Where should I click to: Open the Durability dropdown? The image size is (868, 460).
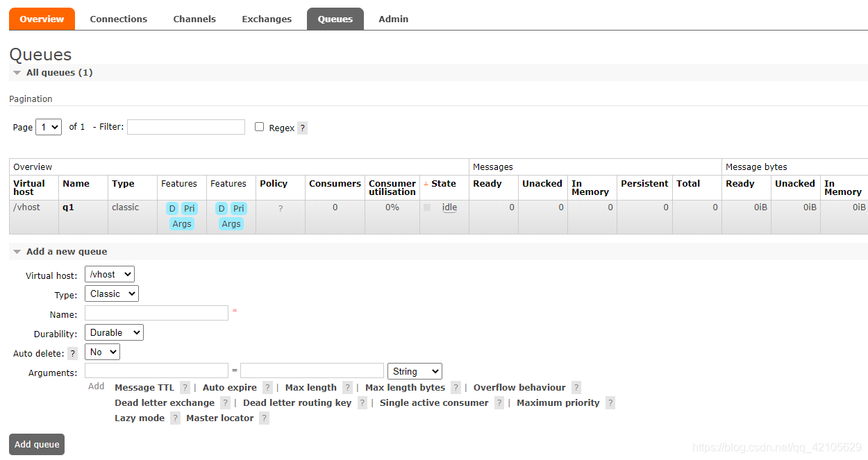point(114,333)
